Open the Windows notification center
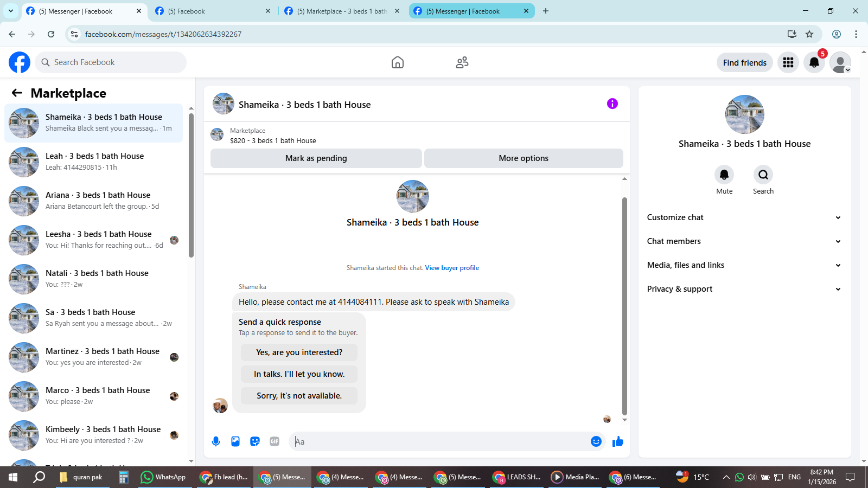The image size is (868, 488). 850,477
